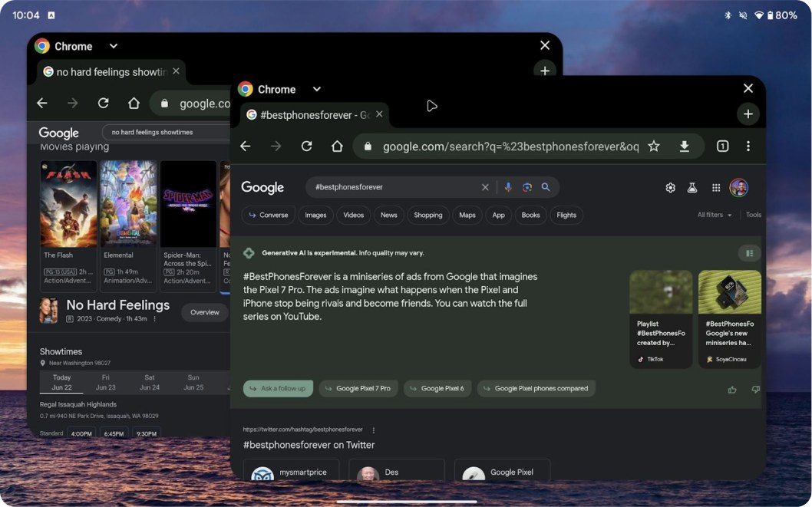Screen dimensions: 812x507
Task: Open options menu beside No Hard Feelings details
Action: pos(154,318)
